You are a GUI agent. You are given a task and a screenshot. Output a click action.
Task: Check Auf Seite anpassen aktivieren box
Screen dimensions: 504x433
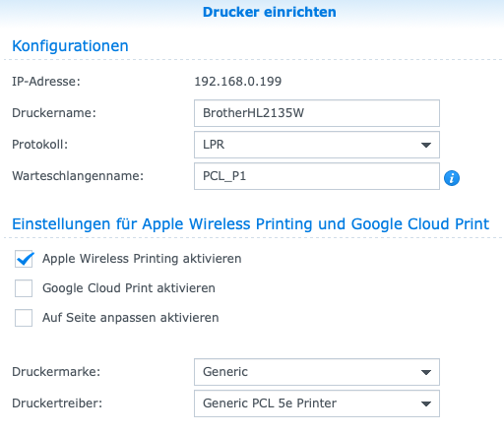(x=24, y=318)
